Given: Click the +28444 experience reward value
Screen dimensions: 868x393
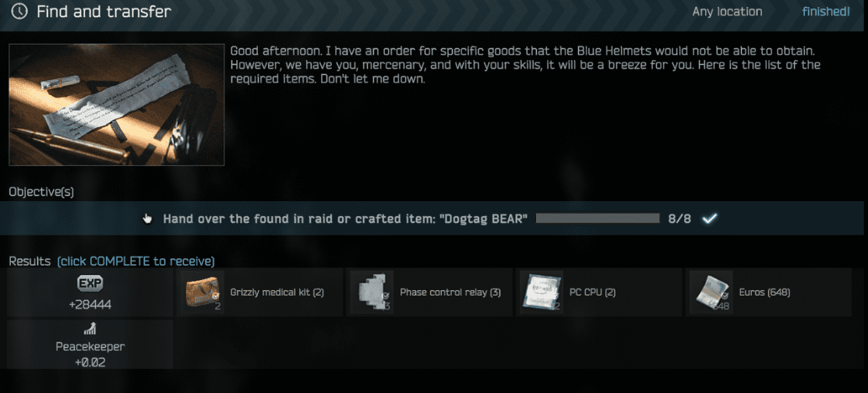Looking at the screenshot, I should pos(90,305).
